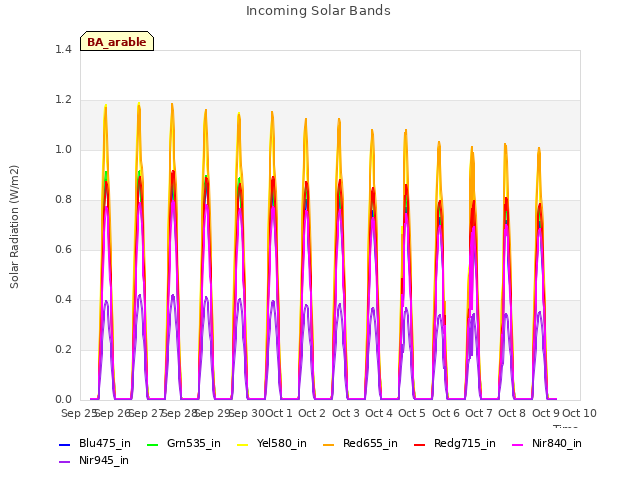Click the Oct 10 x-axis tick label

pyautogui.click(x=580, y=413)
